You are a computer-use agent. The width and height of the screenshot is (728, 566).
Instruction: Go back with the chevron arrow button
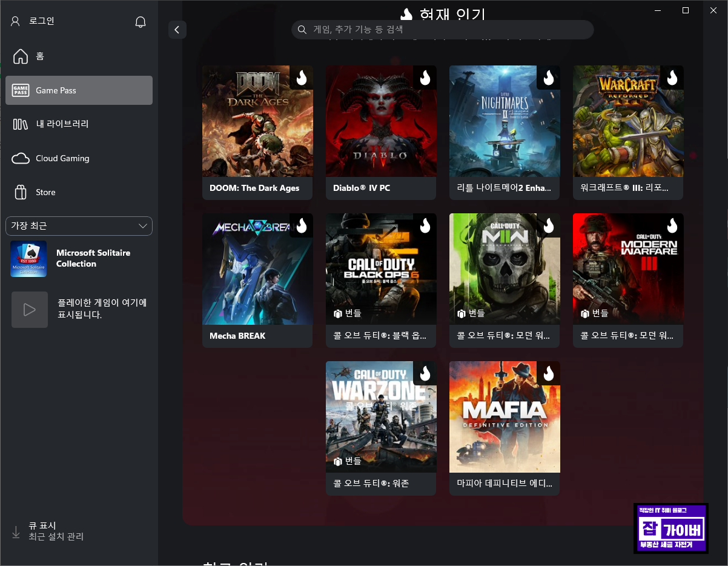pyautogui.click(x=177, y=30)
